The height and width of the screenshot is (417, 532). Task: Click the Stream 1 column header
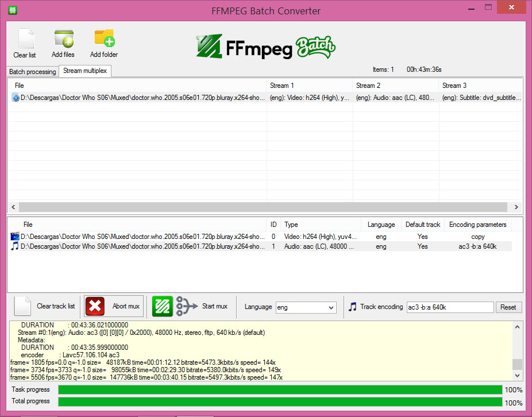(310, 86)
